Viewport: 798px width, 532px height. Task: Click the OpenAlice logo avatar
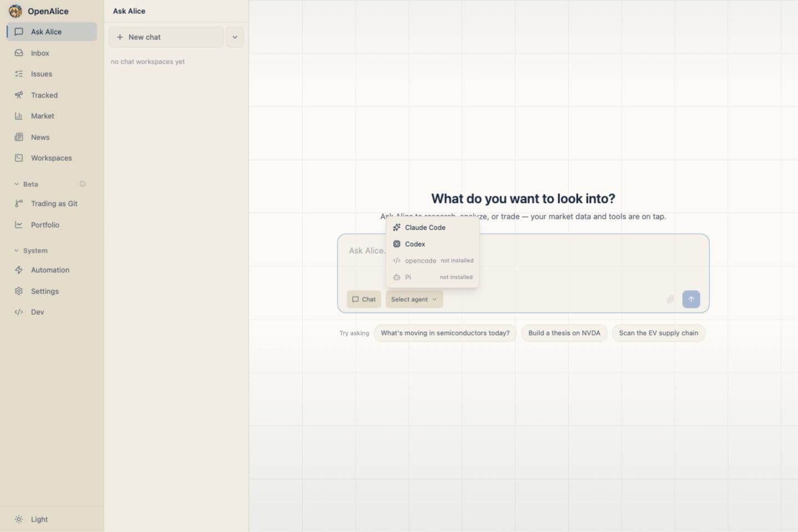(15, 11)
